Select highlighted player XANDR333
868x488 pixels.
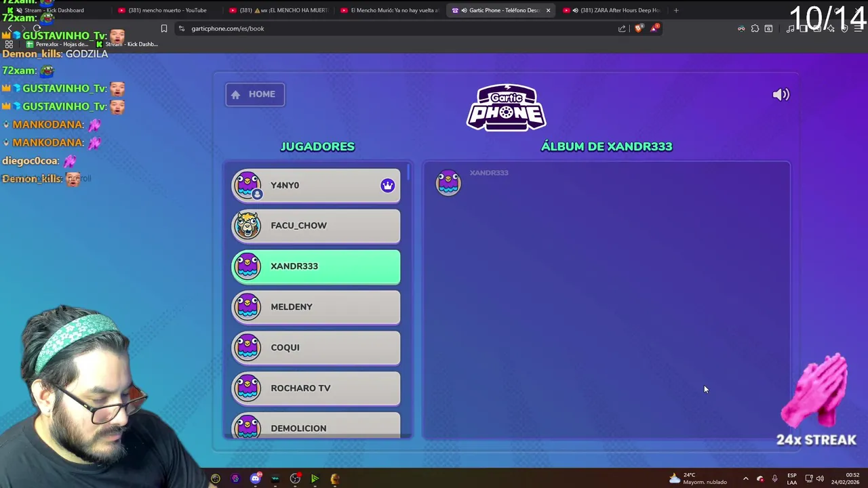pos(316,266)
